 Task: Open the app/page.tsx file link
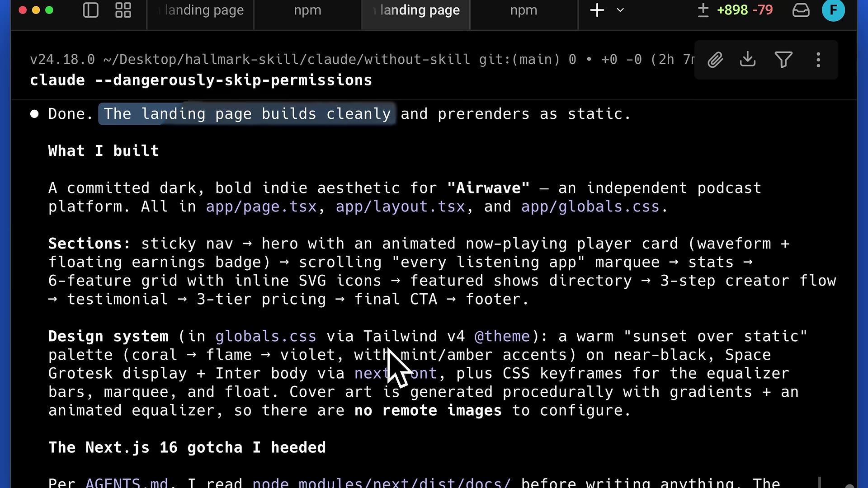pyautogui.click(x=261, y=206)
